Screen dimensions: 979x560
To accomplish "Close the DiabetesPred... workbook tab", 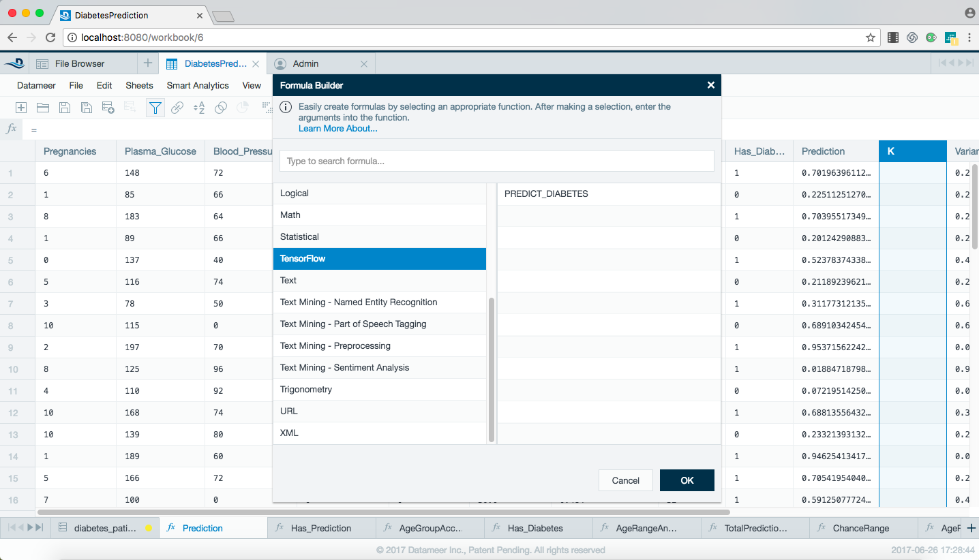I will coord(256,64).
